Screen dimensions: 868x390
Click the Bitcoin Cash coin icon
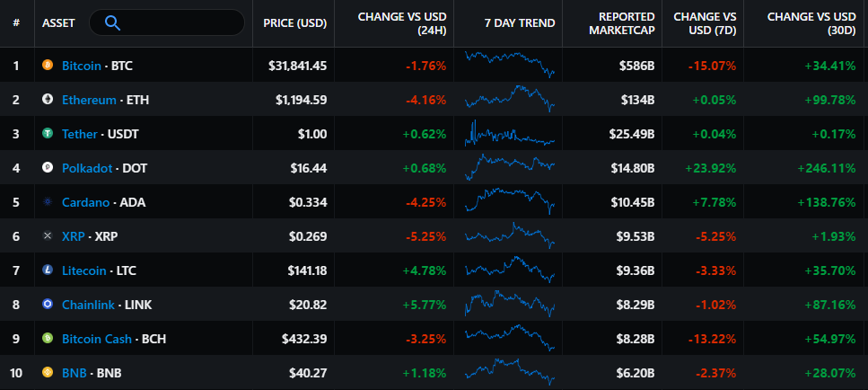point(48,339)
